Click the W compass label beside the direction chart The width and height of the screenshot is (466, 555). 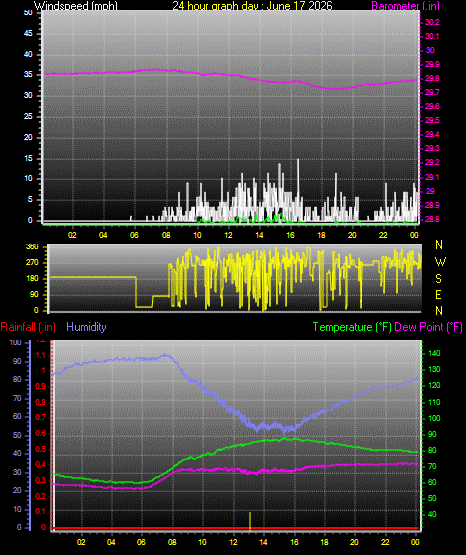coord(440,262)
